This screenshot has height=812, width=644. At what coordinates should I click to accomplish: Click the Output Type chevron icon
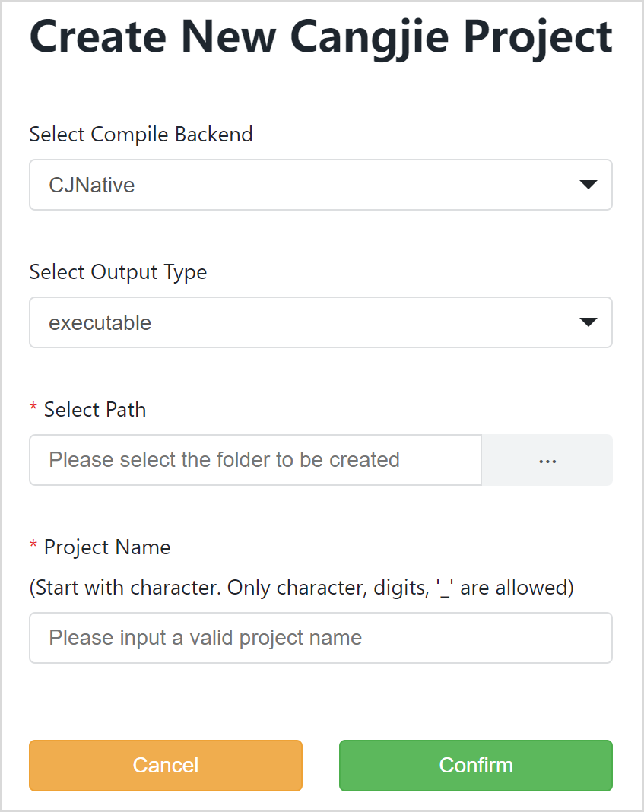pyautogui.click(x=587, y=322)
